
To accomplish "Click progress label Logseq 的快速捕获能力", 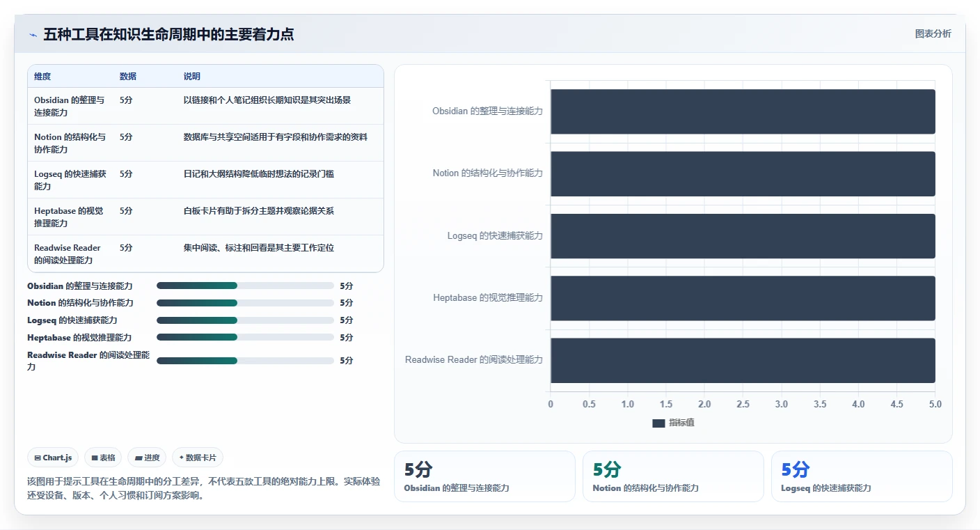I will [x=72, y=320].
